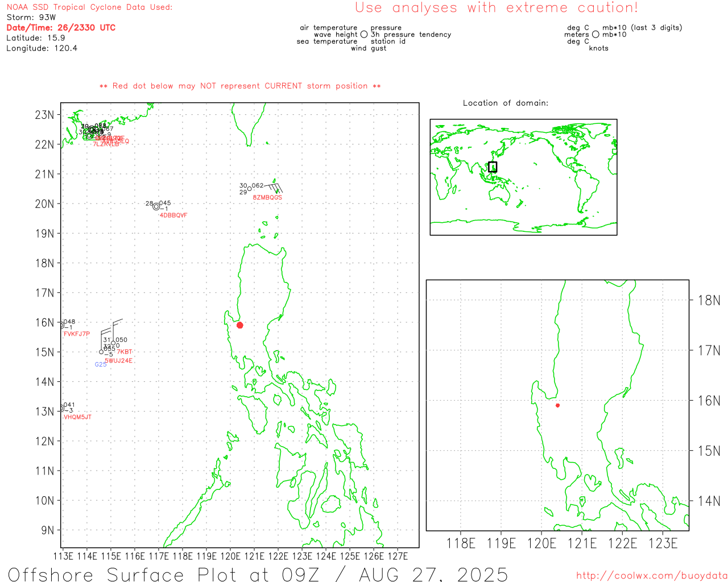Click 'mb*10 (last 3 digits)' legend text
This screenshot has height=582, width=728.
tap(642, 28)
